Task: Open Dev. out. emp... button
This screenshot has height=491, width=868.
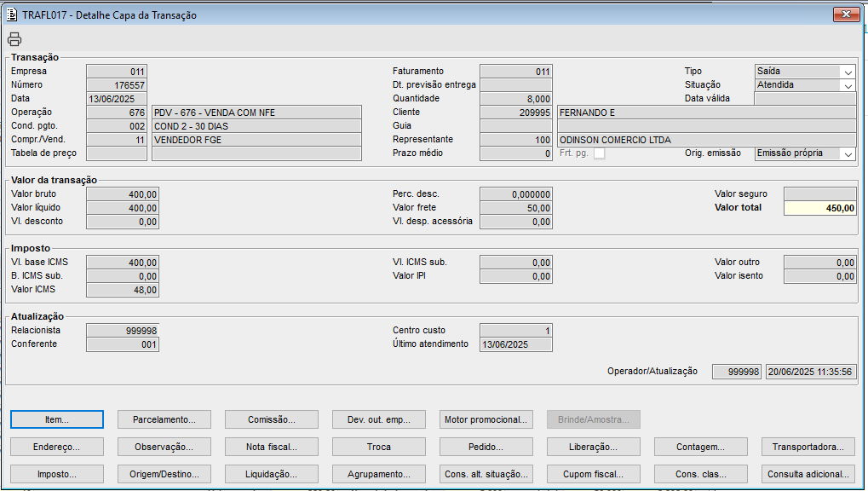Action: 379,419
